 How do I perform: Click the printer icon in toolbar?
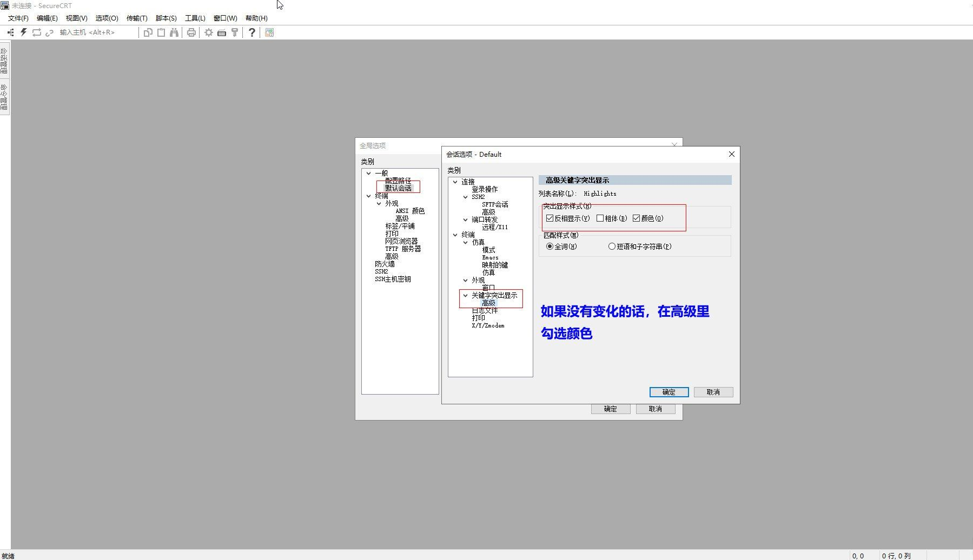pyautogui.click(x=191, y=32)
